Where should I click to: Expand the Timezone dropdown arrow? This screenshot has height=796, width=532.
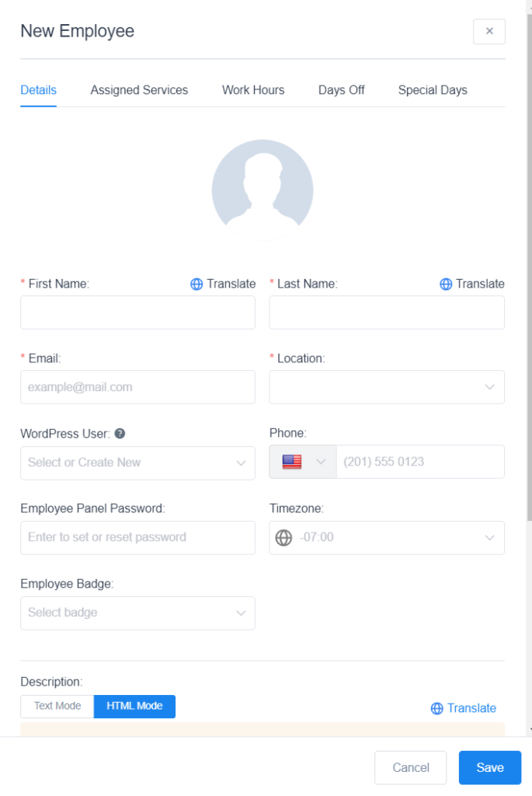pos(489,537)
